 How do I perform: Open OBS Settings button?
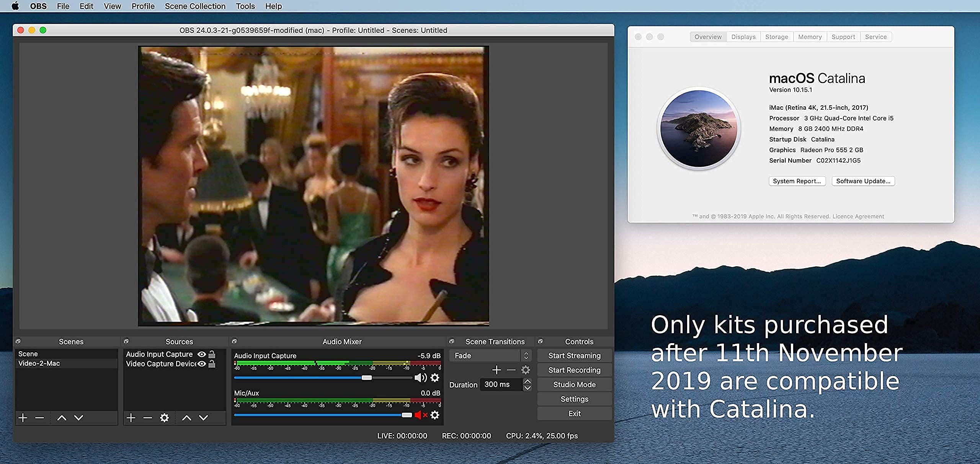(574, 399)
